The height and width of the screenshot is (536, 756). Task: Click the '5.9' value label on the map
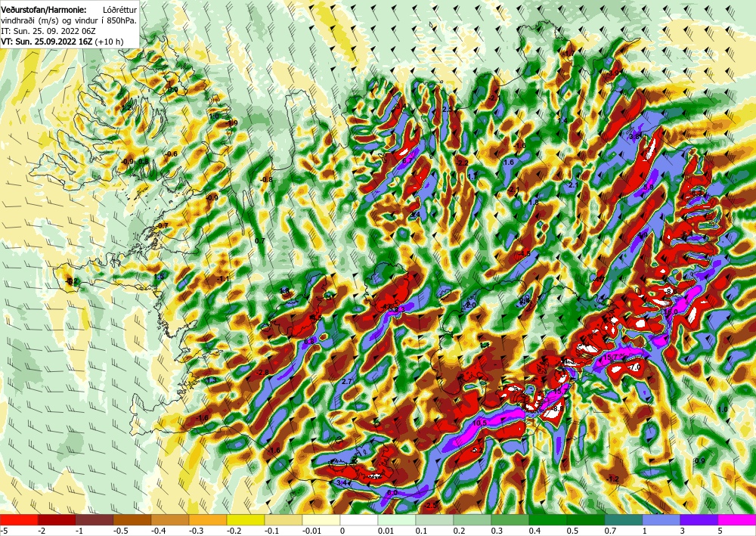pos(649,187)
